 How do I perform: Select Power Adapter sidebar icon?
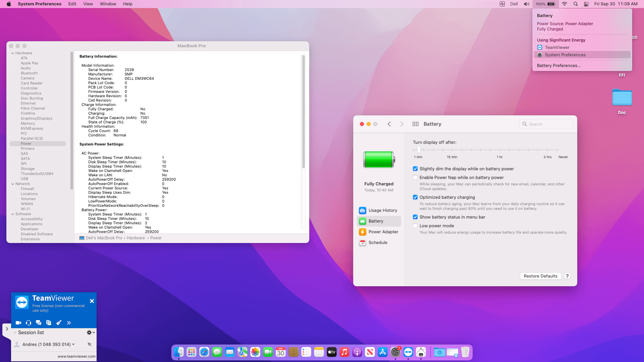coord(362,232)
